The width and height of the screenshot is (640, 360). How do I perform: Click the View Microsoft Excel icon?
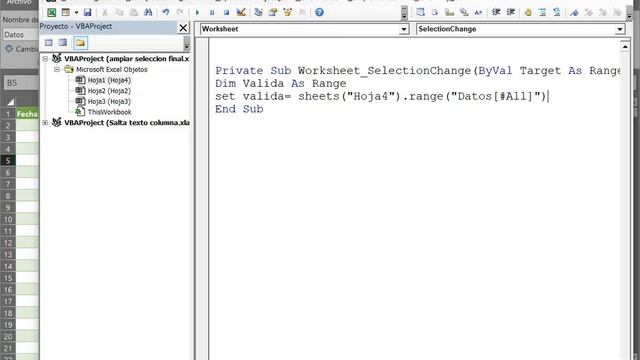51,12
